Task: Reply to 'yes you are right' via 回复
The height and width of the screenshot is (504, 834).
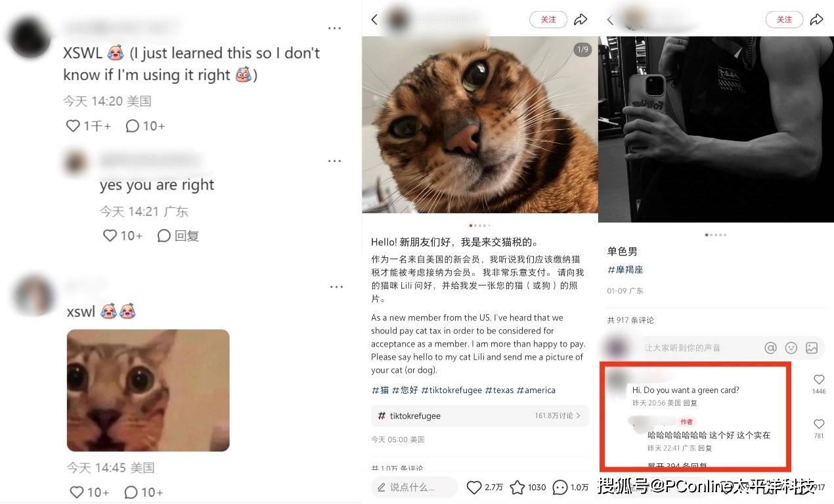Action: pyautogui.click(x=178, y=235)
